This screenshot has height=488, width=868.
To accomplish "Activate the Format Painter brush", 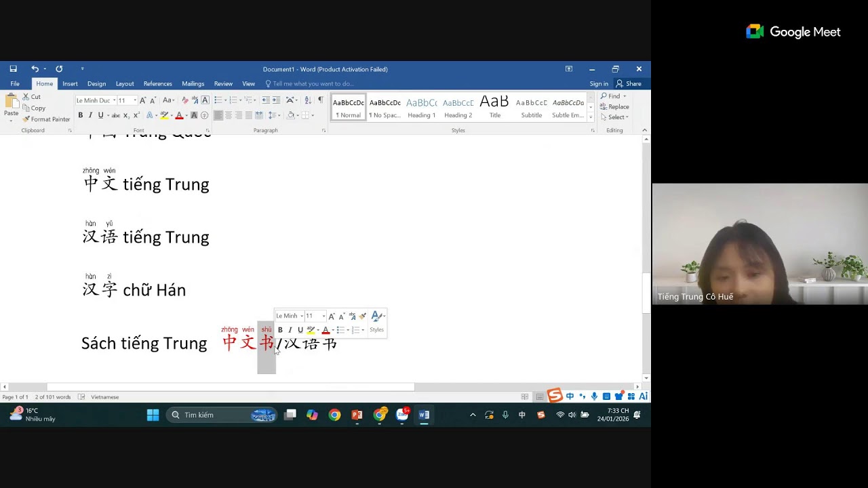I will 46,119.
